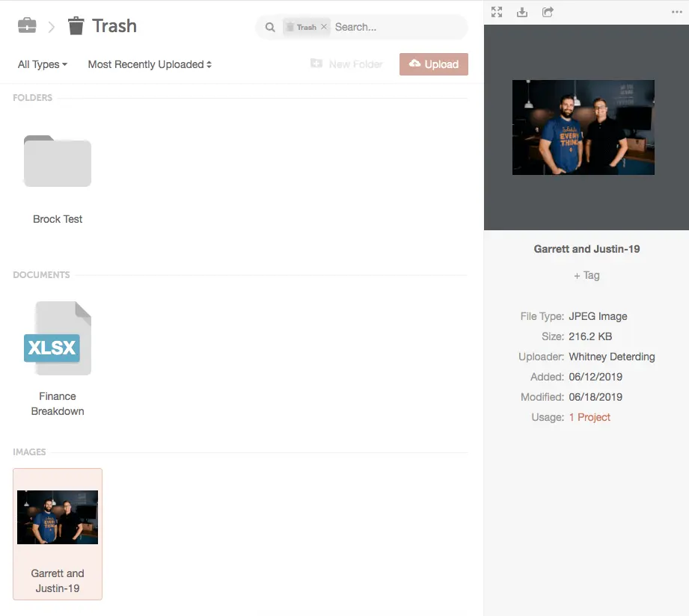Image resolution: width=689 pixels, height=616 pixels.
Task: Download the selected image file
Action: (522, 12)
